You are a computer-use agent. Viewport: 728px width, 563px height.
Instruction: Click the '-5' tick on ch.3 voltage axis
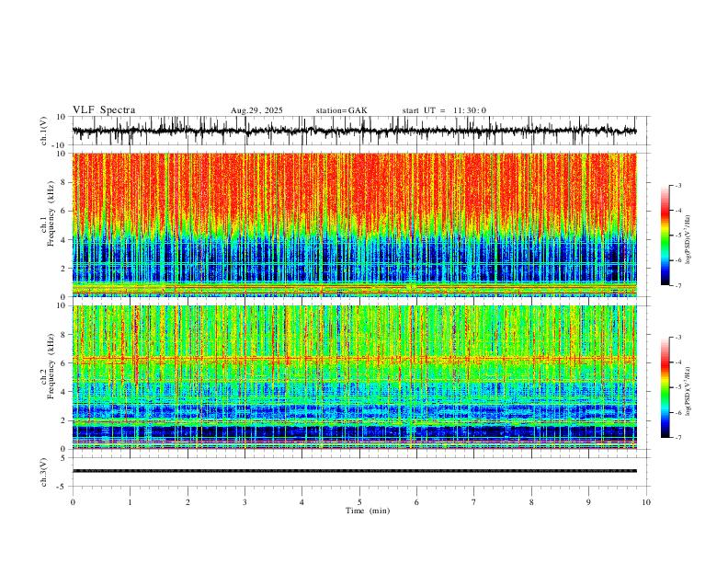pos(63,487)
